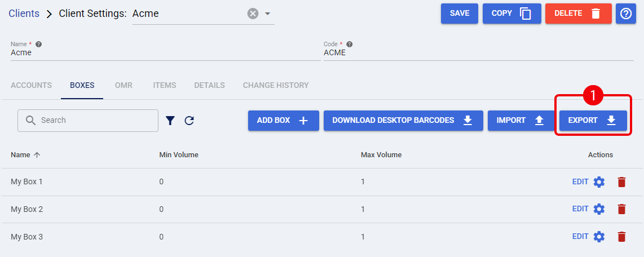644x257 pixels.
Task: Delete the Acme client
Action: [x=578, y=14]
